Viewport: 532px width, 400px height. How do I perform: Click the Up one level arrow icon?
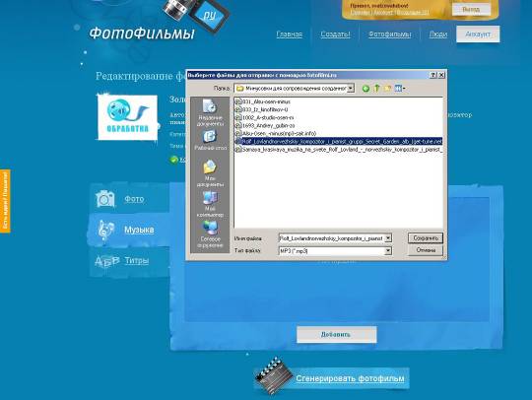tap(376, 89)
